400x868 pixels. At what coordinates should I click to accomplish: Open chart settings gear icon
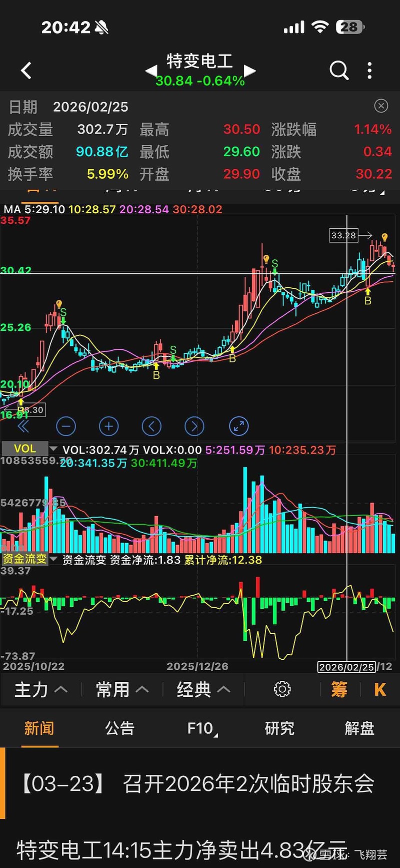coord(282,689)
